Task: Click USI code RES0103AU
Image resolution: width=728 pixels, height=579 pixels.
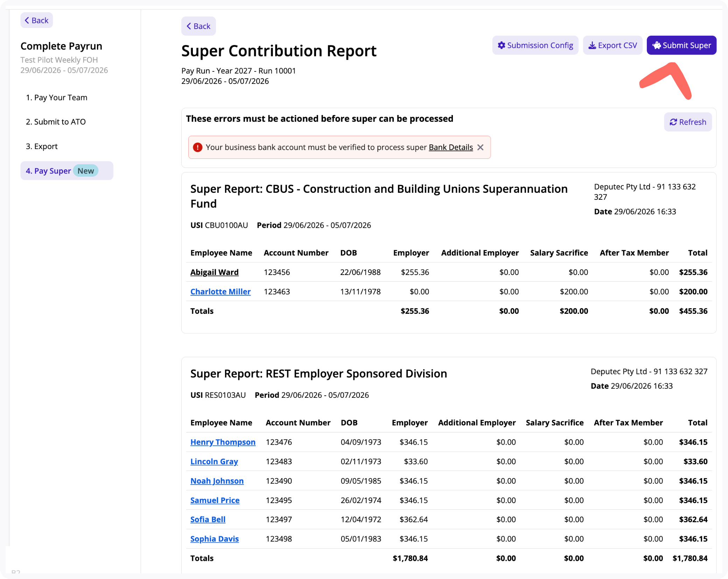Action: (225, 395)
